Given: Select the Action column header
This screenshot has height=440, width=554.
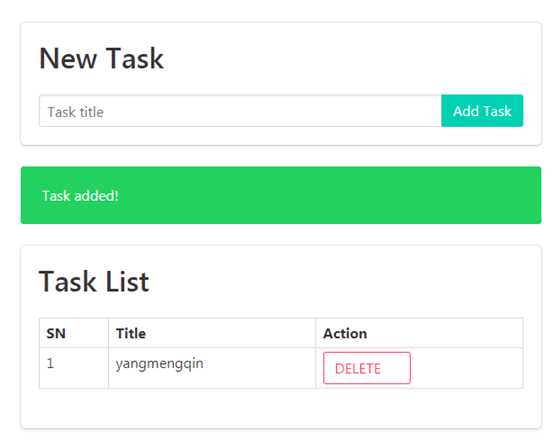Looking at the screenshot, I should (x=345, y=333).
